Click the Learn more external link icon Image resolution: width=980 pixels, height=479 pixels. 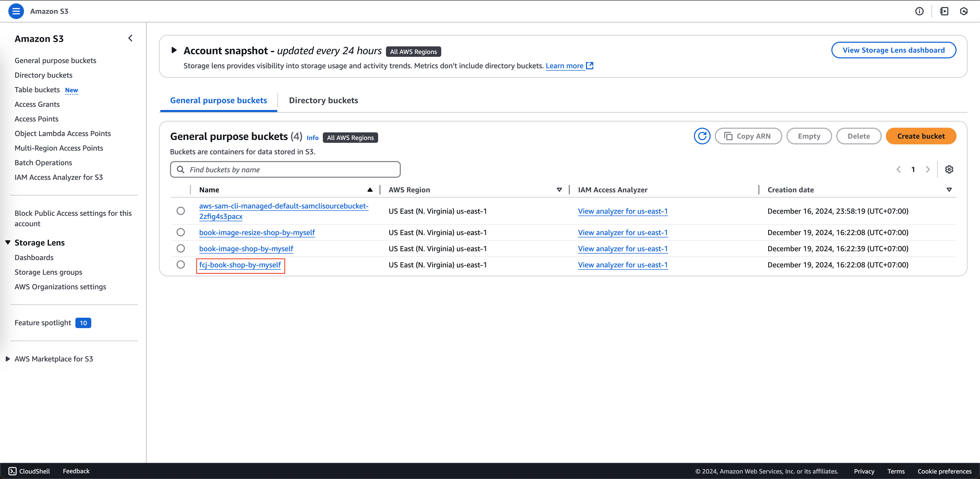pos(590,66)
